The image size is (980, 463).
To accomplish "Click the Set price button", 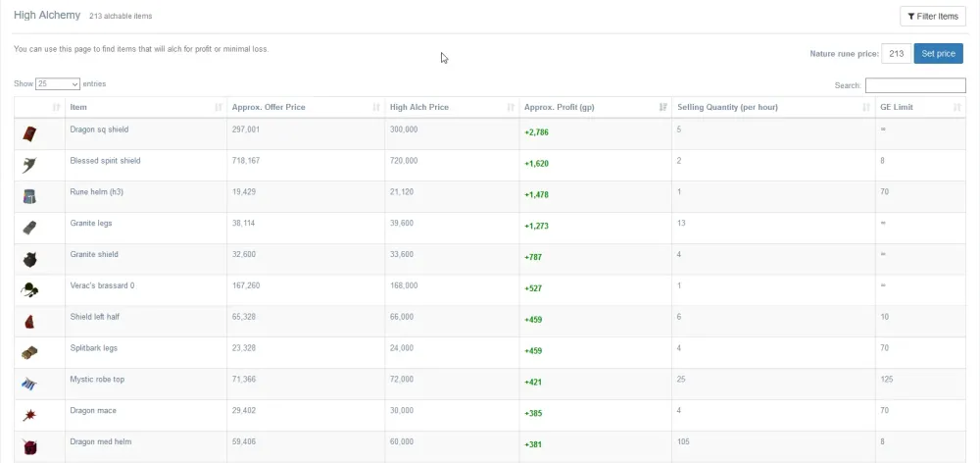I will (x=938, y=54).
